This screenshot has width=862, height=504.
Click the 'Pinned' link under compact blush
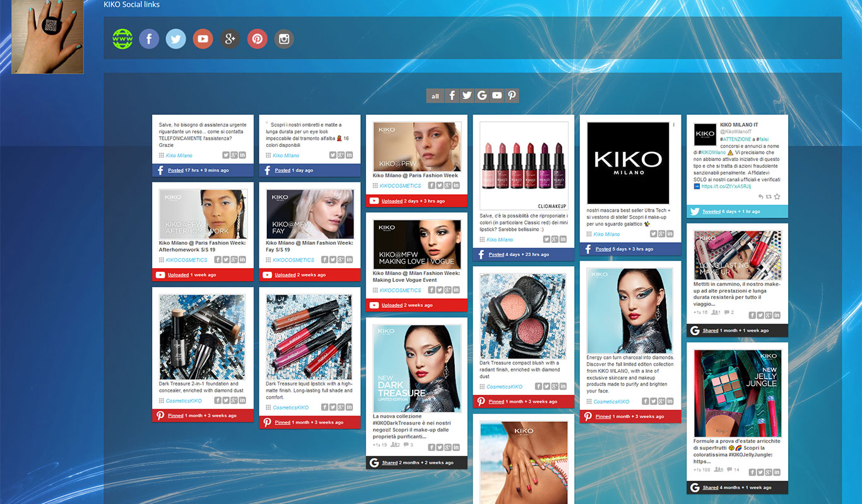[x=496, y=402]
